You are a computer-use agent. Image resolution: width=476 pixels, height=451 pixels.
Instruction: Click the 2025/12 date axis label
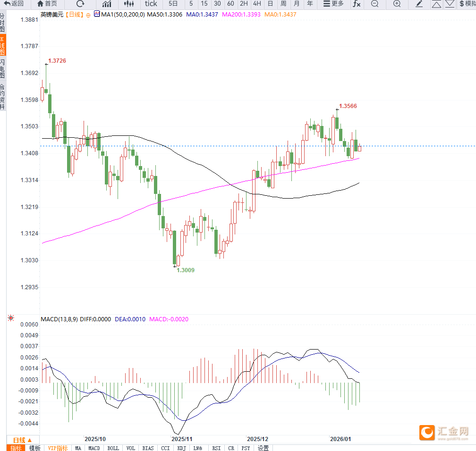257,439
